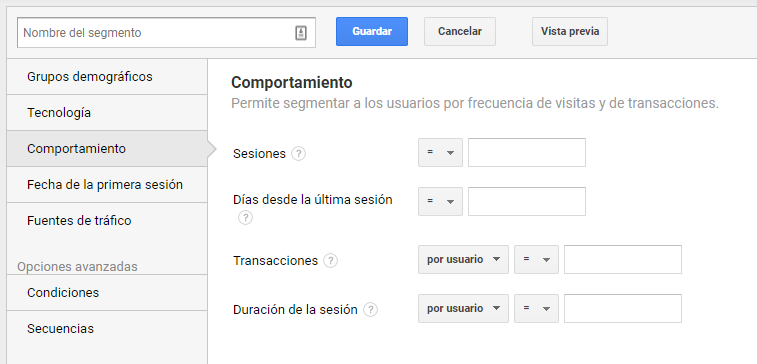
Task: Open Transacciones 'por usuario' scope dropdown
Action: [x=463, y=260]
